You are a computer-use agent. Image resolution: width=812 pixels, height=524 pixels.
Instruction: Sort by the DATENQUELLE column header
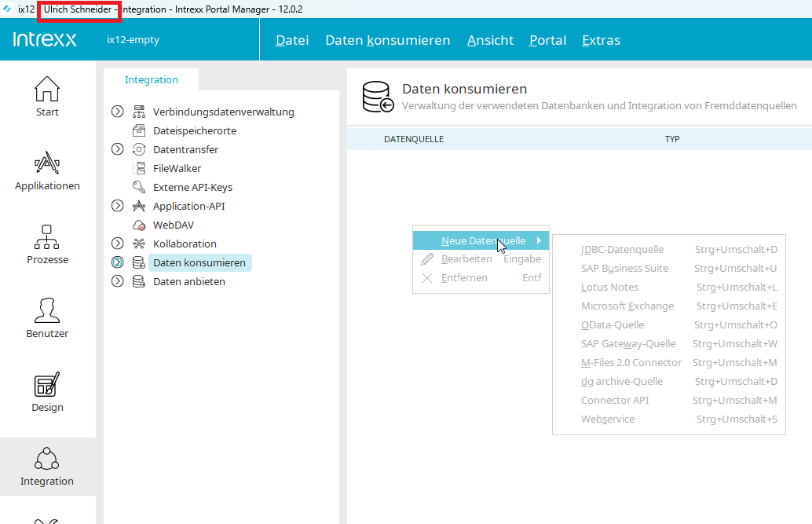(414, 139)
